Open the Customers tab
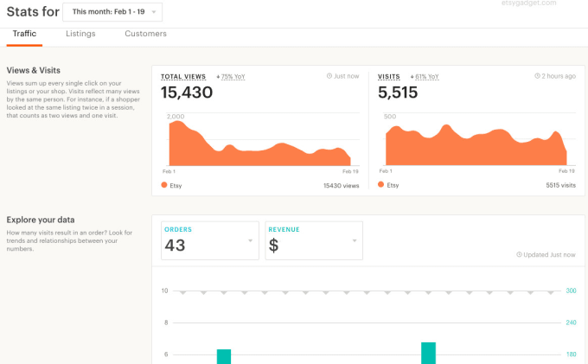The image size is (588, 364). click(145, 34)
